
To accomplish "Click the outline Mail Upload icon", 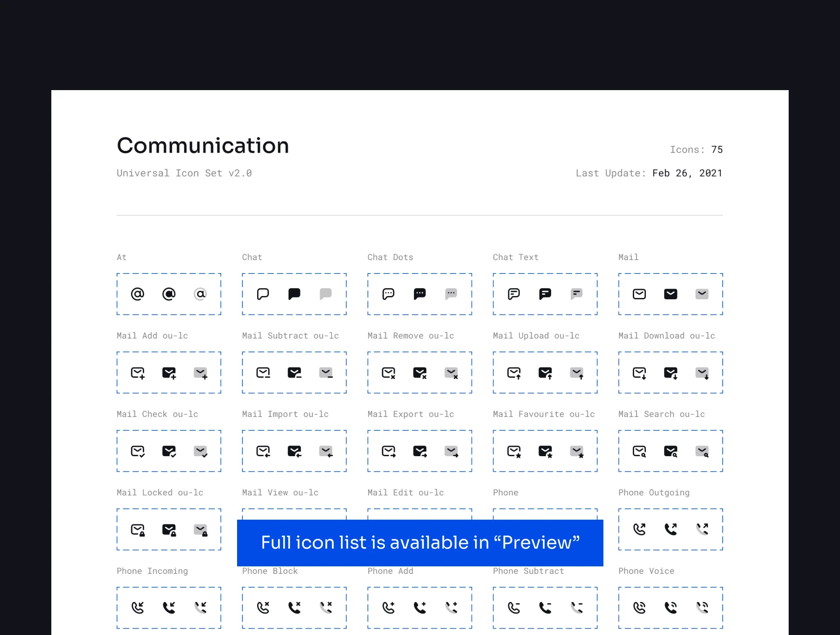I will (514, 373).
